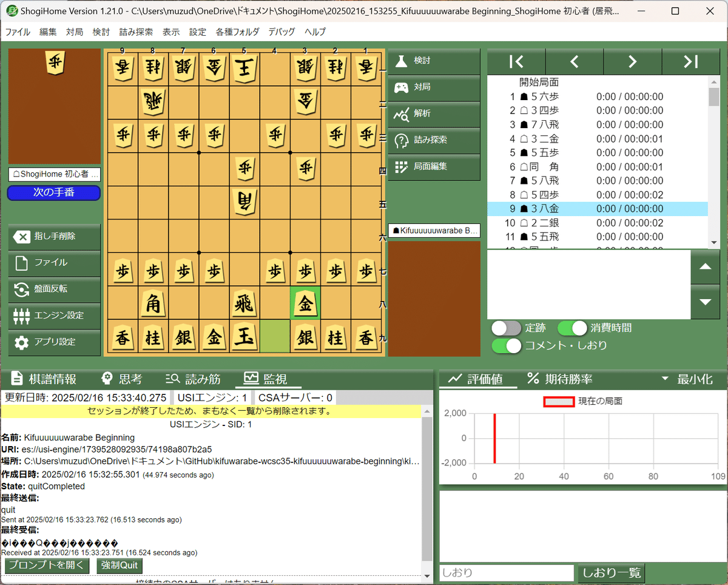728x585 pixels.
Task: Open the ヘルプ menu
Action: click(x=315, y=32)
